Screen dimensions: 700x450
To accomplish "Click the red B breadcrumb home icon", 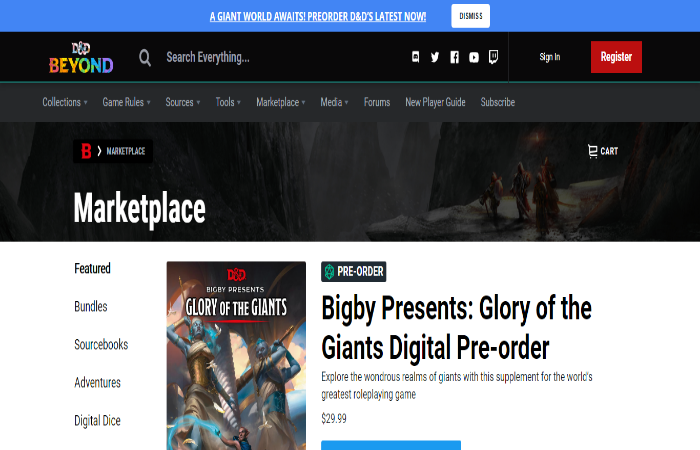I will point(86,151).
